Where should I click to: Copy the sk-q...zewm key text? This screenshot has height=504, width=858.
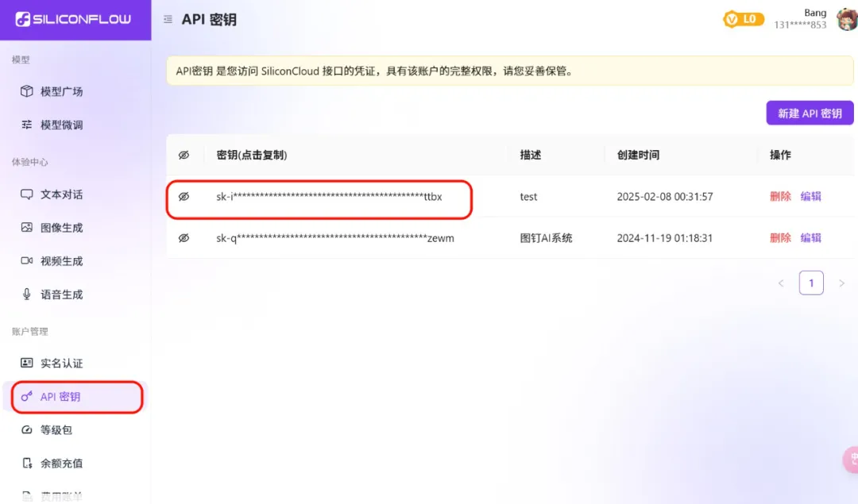point(334,238)
